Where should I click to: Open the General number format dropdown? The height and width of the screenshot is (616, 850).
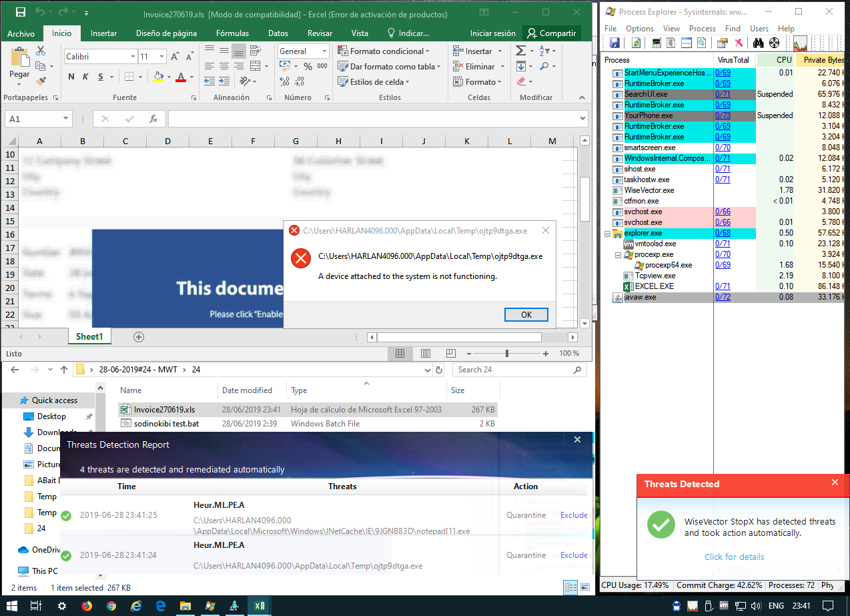coord(325,51)
